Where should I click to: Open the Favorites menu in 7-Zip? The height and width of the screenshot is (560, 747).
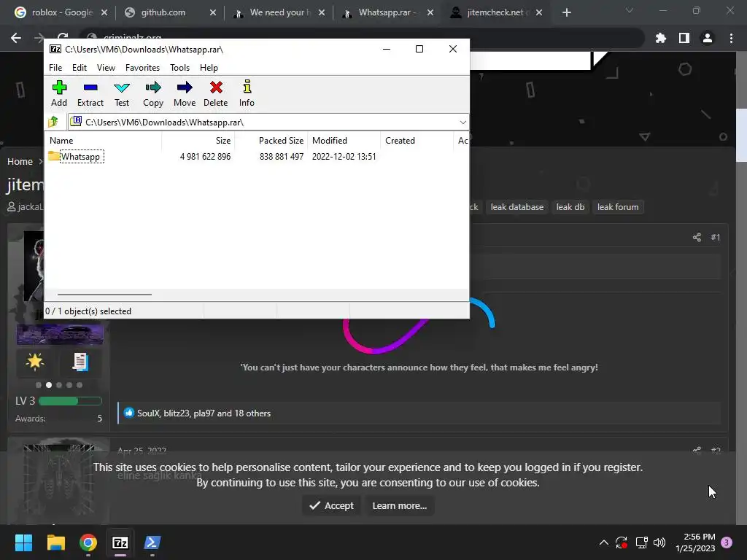coord(142,68)
